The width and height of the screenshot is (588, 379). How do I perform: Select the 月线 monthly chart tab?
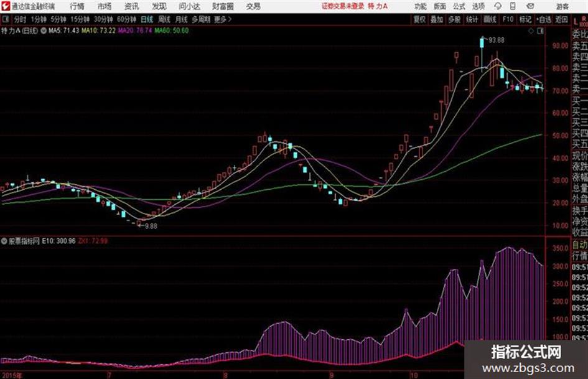pyautogui.click(x=181, y=19)
